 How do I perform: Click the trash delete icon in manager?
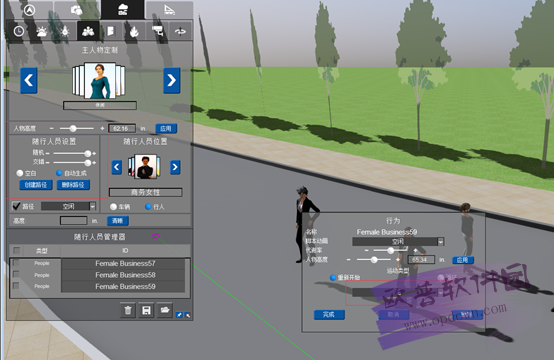click(128, 310)
